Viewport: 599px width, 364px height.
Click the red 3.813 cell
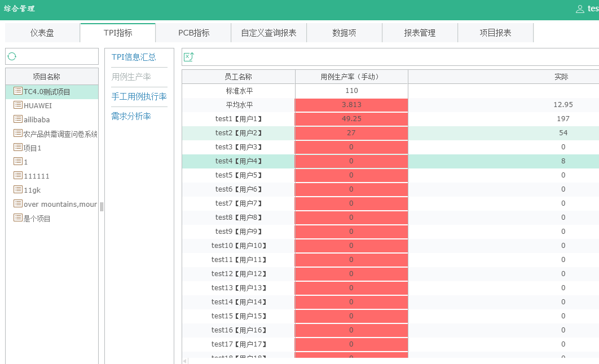point(351,105)
